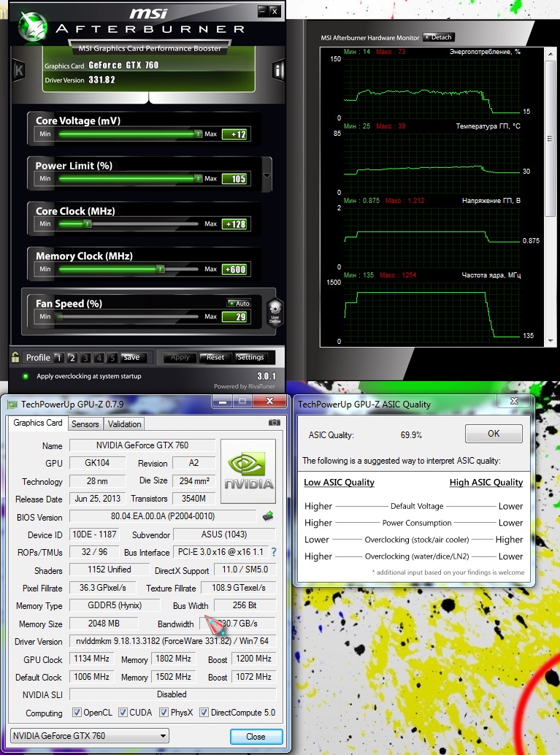Click the Power Limit 105 value field

tap(234, 179)
